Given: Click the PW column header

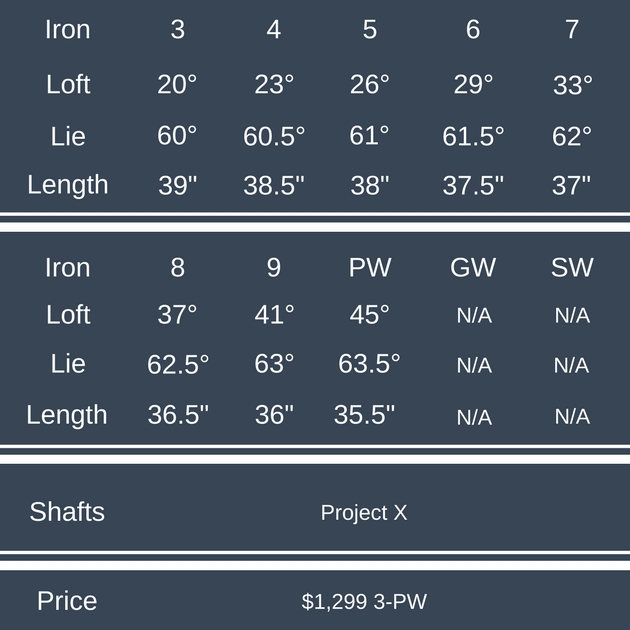Looking at the screenshot, I should tap(370, 268).
